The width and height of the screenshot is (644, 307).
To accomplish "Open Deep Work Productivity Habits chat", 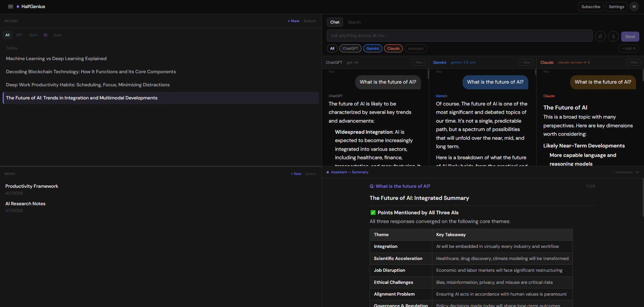I will click(161, 85).
